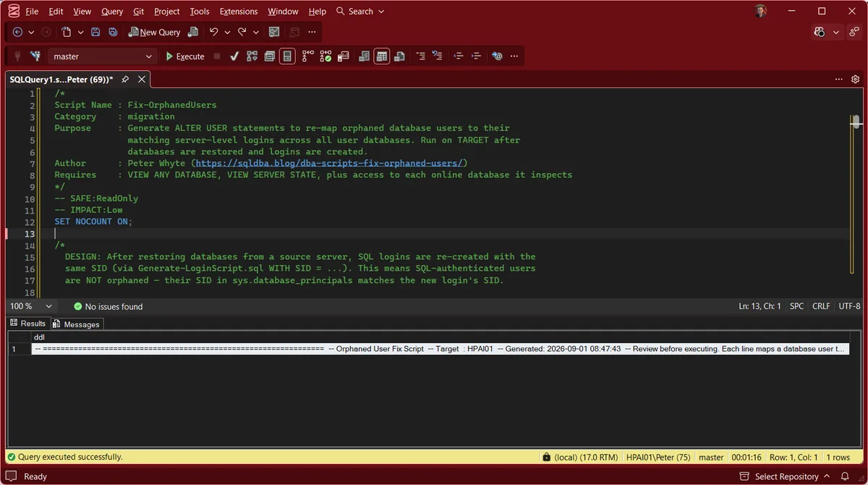
Task: Expand the Redo history dropdown
Action: pos(257,32)
